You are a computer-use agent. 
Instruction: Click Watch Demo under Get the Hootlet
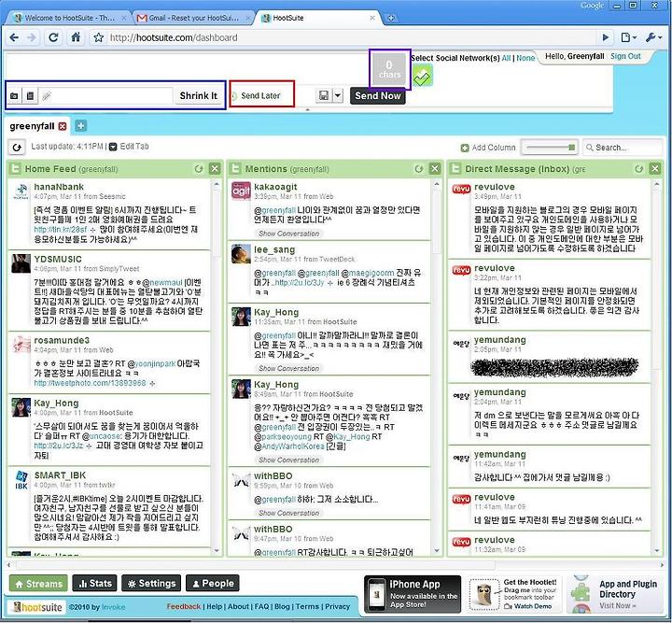coord(528,606)
